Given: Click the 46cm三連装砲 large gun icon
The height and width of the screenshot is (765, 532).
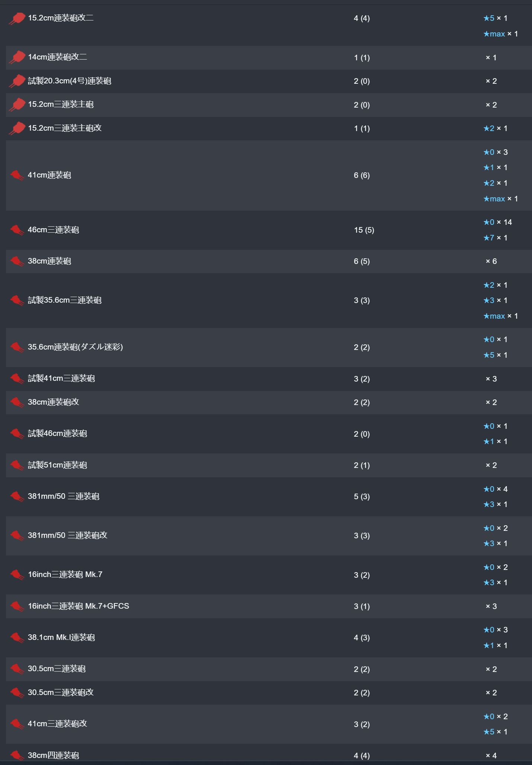Looking at the screenshot, I should tap(17, 230).
